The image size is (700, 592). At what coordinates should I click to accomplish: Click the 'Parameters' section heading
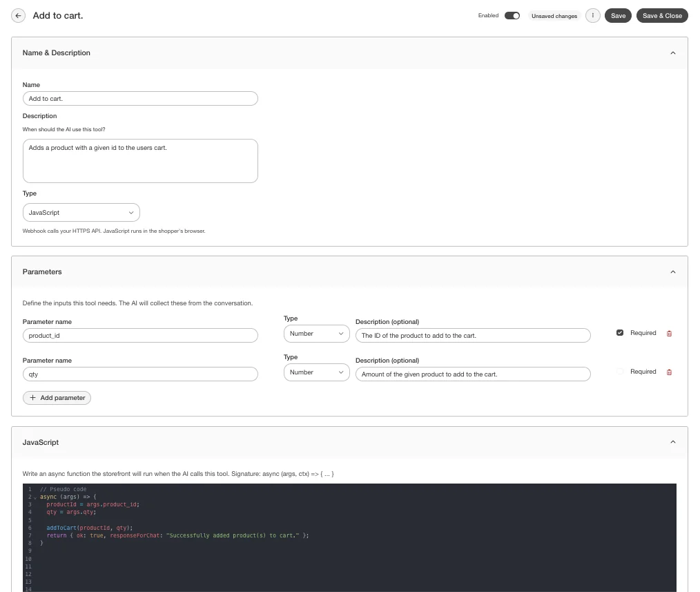click(42, 271)
